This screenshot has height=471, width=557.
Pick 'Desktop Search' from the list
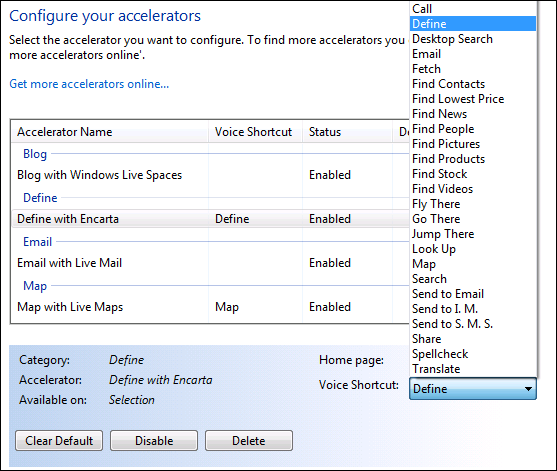pos(473,39)
